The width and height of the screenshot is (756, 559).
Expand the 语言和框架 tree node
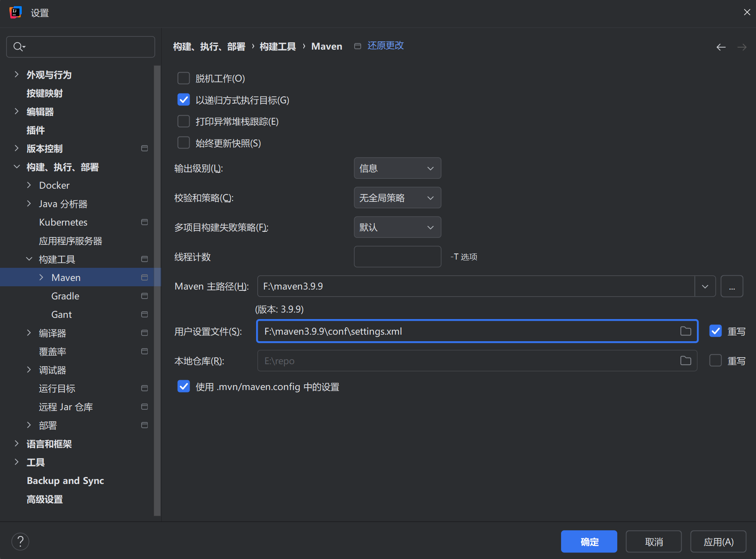point(16,444)
